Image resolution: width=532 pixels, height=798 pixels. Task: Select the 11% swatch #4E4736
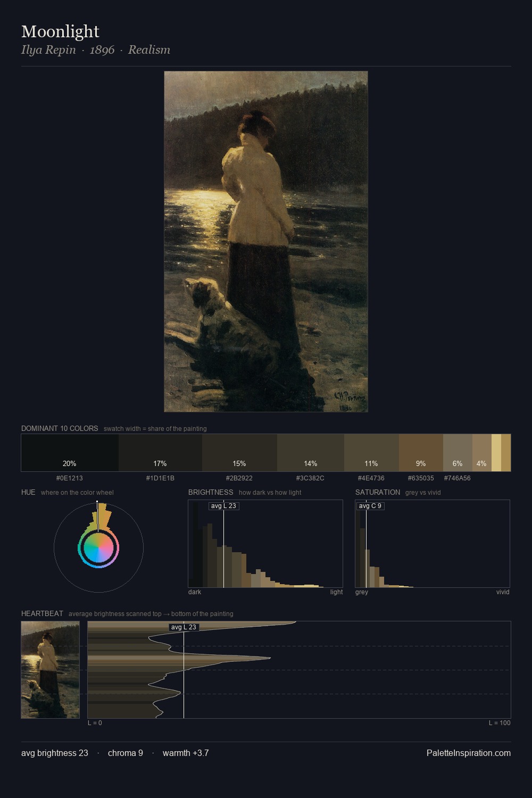[371, 453]
